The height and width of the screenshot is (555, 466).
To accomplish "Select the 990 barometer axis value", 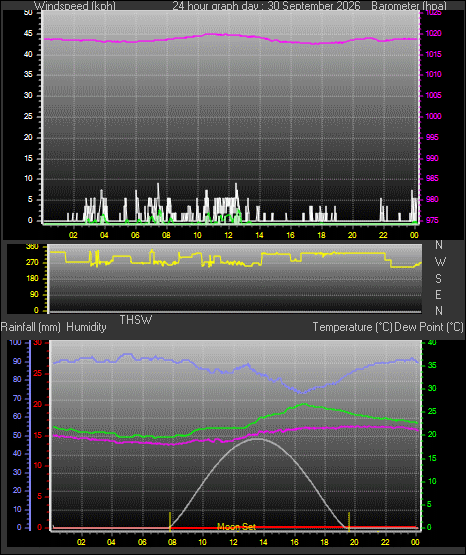I will click(x=432, y=158).
